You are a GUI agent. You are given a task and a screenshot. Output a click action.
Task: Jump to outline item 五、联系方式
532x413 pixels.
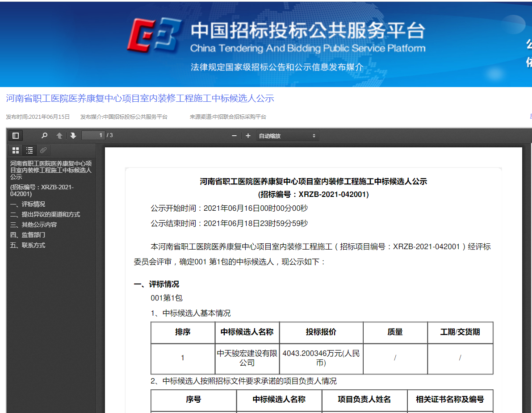[28, 245]
